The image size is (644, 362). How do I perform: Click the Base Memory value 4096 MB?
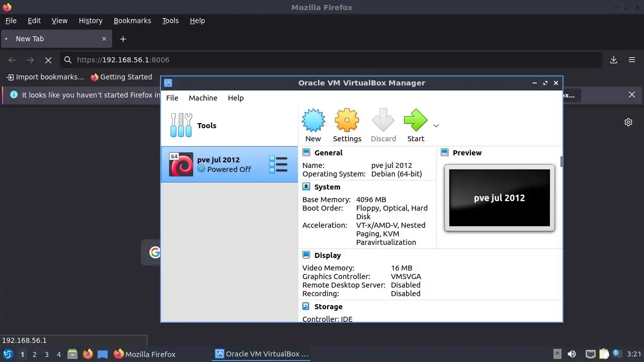click(x=371, y=200)
